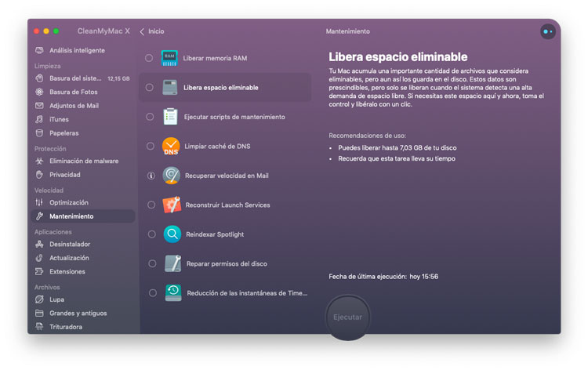Click the Desinstalador icon
588x370 pixels.
coord(39,244)
